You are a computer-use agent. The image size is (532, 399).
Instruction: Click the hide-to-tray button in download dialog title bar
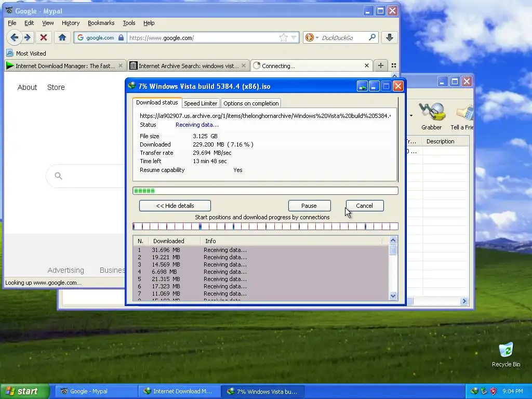(362, 86)
